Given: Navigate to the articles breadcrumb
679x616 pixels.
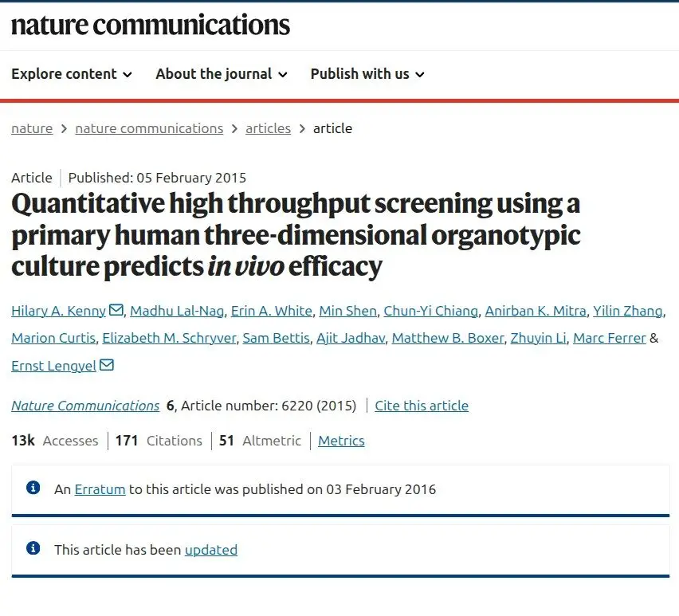Looking at the screenshot, I should [x=268, y=128].
